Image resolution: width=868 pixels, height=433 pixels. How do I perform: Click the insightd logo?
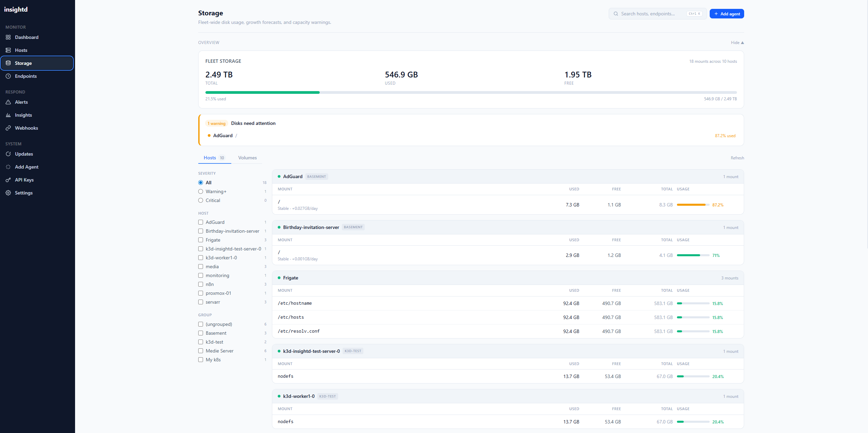(x=16, y=9)
